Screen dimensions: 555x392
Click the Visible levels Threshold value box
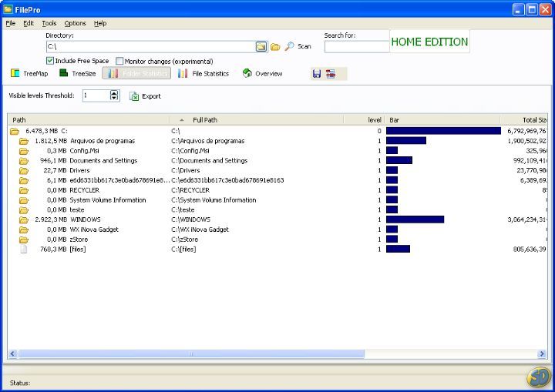[x=96, y=95]
